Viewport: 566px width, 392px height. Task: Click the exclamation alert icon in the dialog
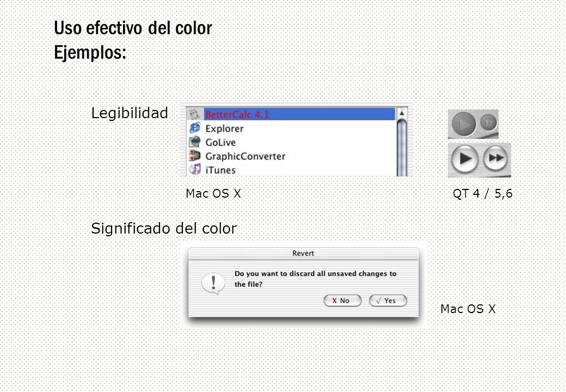(x=213, y=283)
